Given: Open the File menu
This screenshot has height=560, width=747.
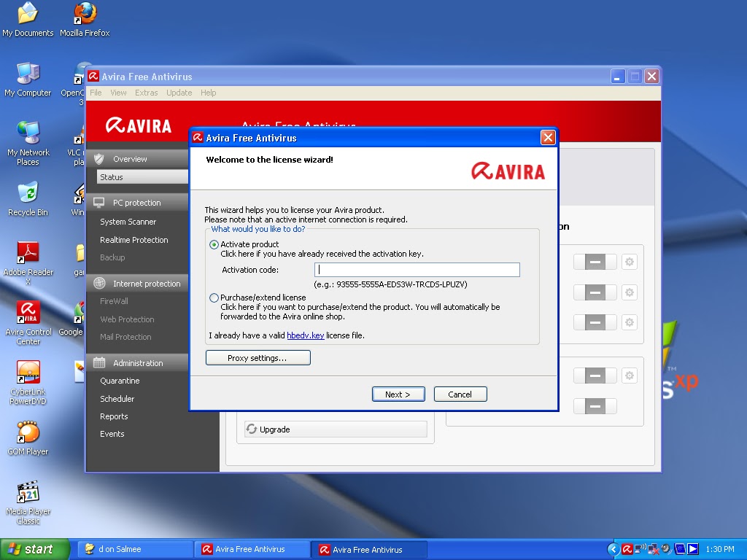Looking at the screenshot, I should tap(96, 93).
